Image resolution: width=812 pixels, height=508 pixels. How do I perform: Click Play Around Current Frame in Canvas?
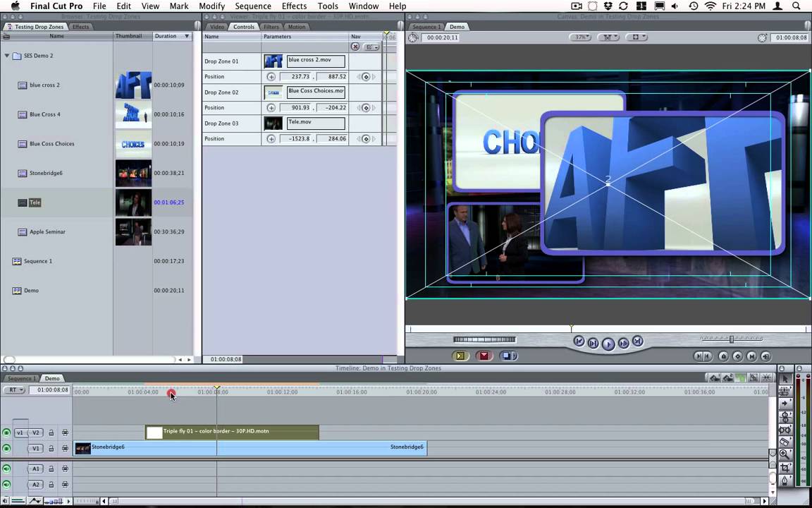(624, 343)
